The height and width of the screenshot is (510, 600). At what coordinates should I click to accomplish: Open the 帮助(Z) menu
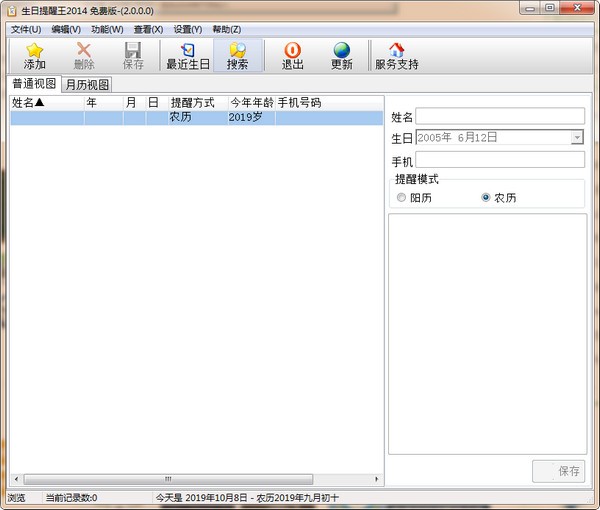pyautogui.click(x=227, y=29)
